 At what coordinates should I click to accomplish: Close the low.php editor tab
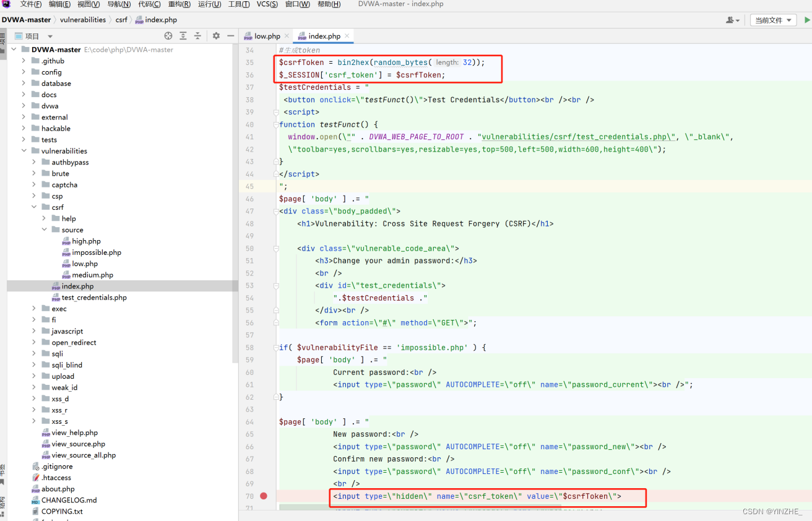(x=285, y=36)
